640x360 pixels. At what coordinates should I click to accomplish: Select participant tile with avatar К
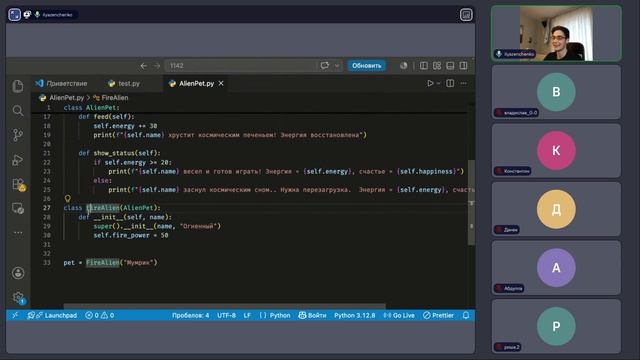click(556, 151)
